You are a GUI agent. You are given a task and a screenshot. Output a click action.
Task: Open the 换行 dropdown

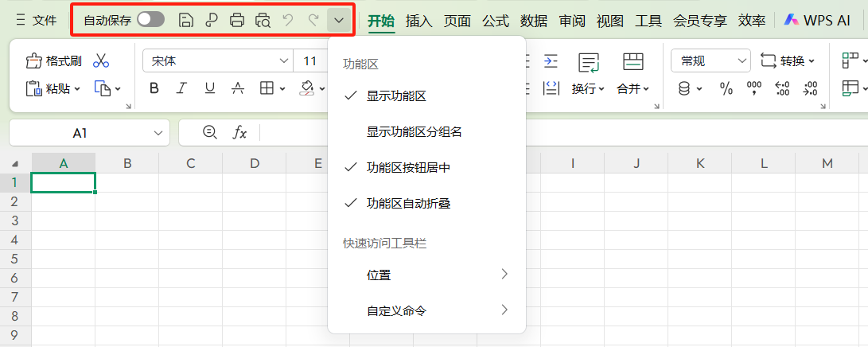(x=588, y=88)
